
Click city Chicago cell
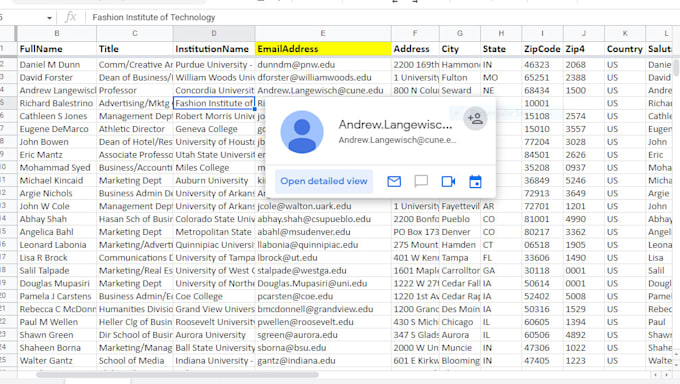click(460, 322)
